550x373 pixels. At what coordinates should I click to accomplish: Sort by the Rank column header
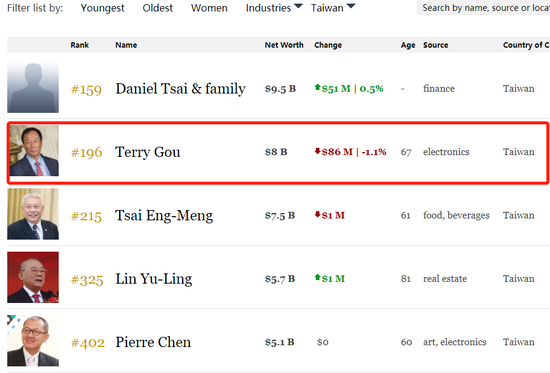pyautogui.click(x=80, y=45)
